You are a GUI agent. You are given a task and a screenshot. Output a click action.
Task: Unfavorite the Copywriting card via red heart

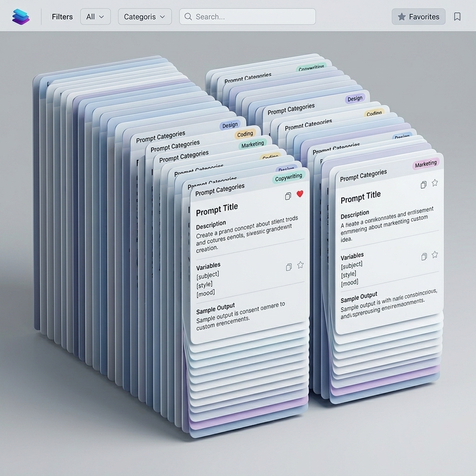click(300, 194)
